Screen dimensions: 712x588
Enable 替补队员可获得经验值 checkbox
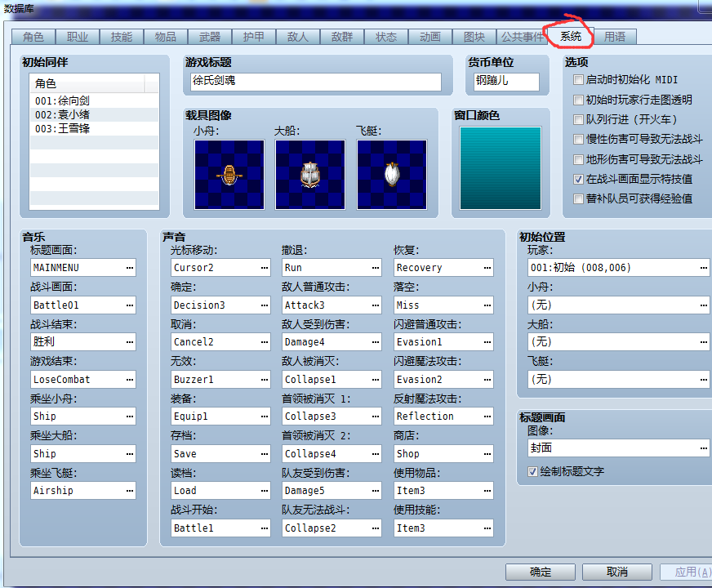pyautogui.click(x=578, y=198)
